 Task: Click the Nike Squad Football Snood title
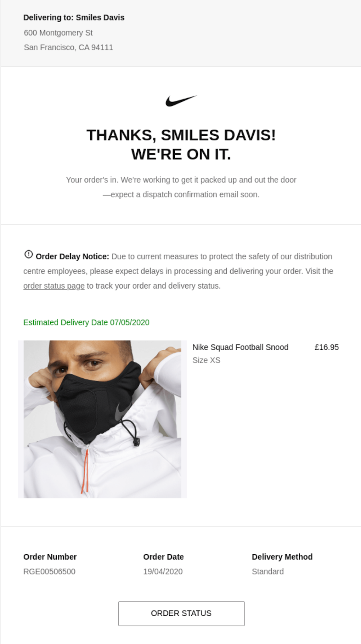click(x=240, y=347)
